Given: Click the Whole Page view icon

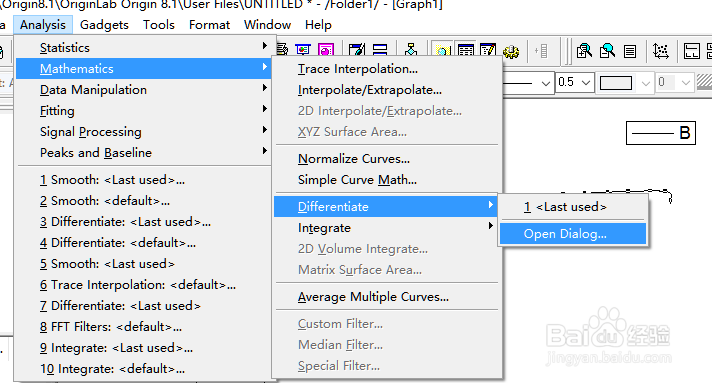Looking at the screenshot, I should [x=630, y=51].
